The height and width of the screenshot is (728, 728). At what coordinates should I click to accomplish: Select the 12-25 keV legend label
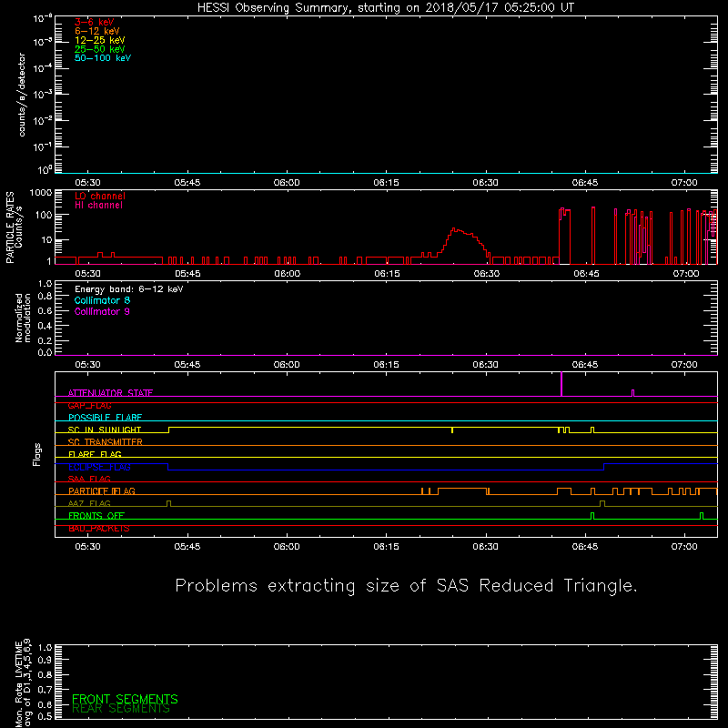pyautogui.click(x=100, y=40)
